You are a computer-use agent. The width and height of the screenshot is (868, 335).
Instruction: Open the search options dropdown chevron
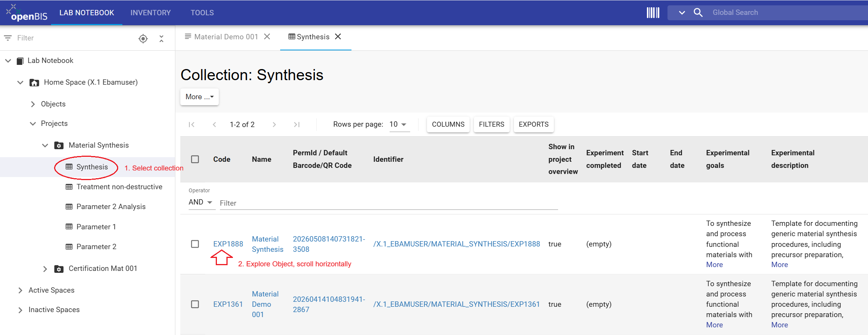pos(682,13)
